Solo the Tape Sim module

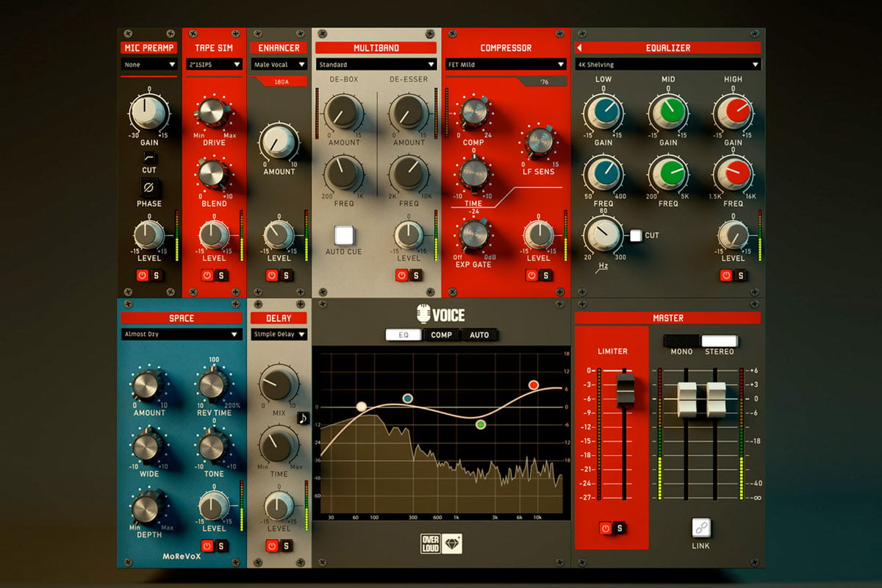click(220, 275)
